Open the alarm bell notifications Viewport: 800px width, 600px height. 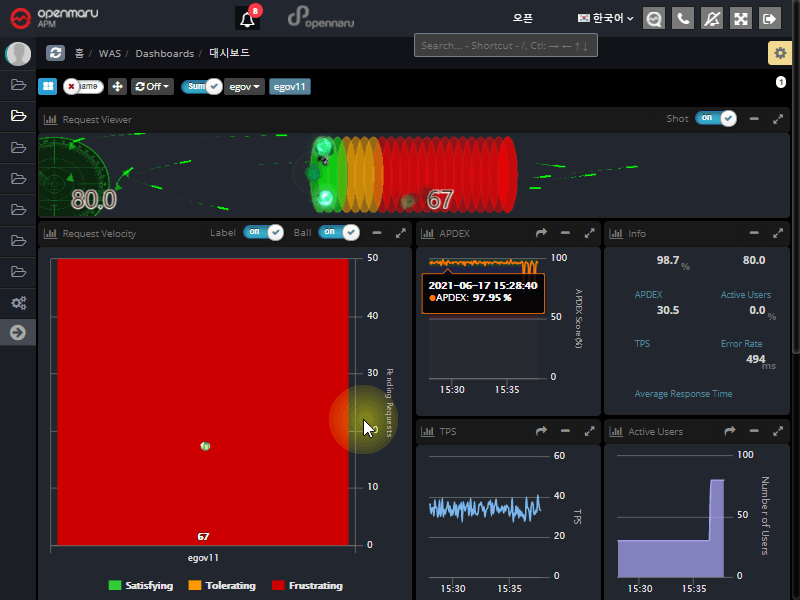pos(247,19)
